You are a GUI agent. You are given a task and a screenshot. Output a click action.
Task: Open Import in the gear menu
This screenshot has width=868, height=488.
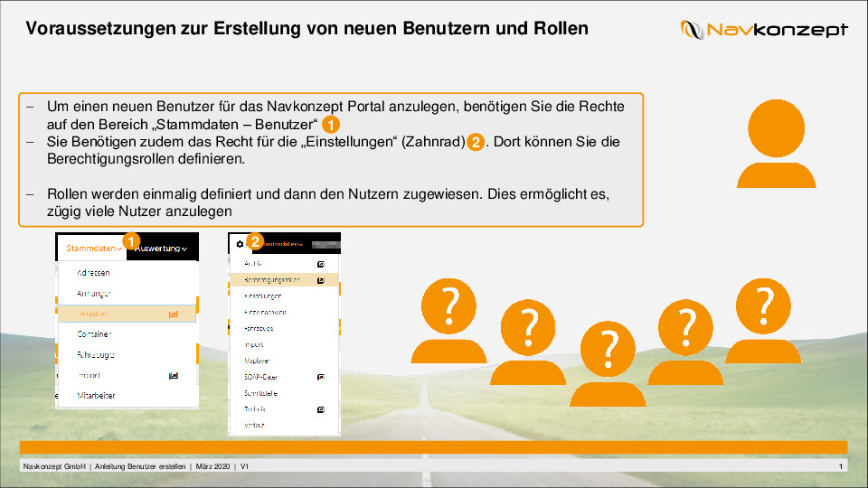[x=253, y=344]
